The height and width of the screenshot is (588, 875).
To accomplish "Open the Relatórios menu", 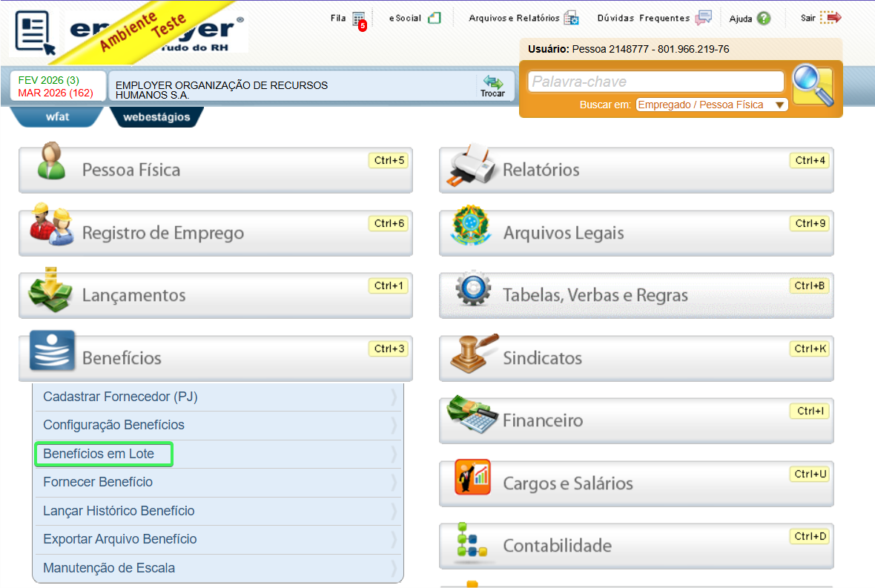I will click(x=636, y=170).
